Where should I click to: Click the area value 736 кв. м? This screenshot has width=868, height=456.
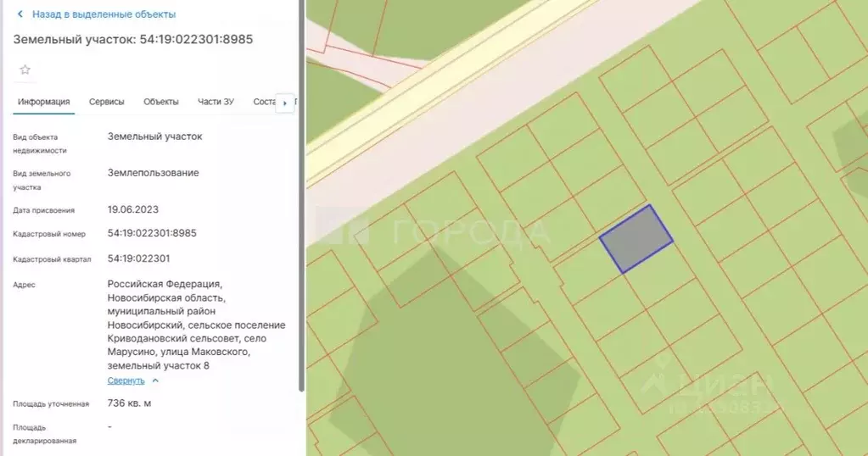click(x=129, y=403)
